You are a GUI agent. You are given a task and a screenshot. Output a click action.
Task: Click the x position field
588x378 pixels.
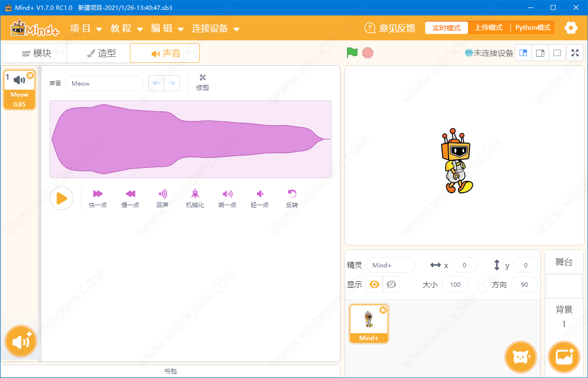tap(464, 265)
